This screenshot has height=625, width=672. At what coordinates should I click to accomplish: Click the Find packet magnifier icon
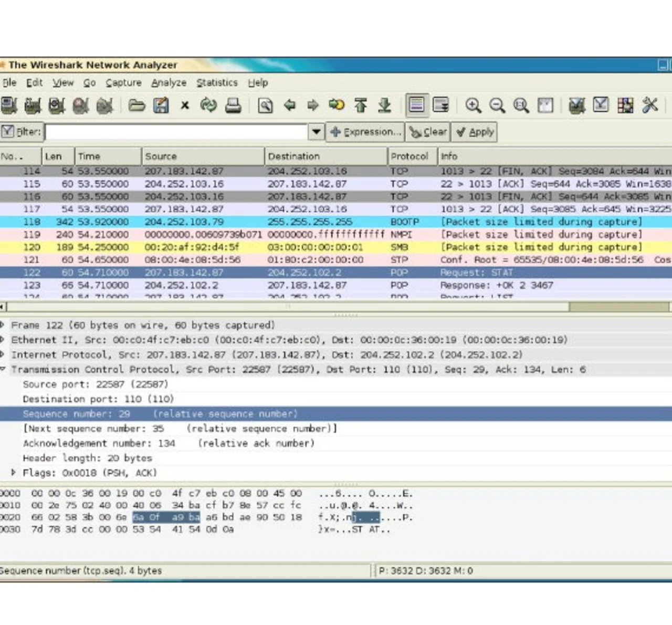(x=265, y=106)
